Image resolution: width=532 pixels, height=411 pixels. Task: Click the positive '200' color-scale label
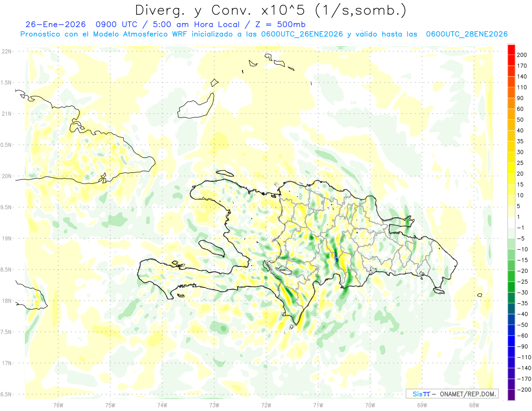(x=522, y=55)
